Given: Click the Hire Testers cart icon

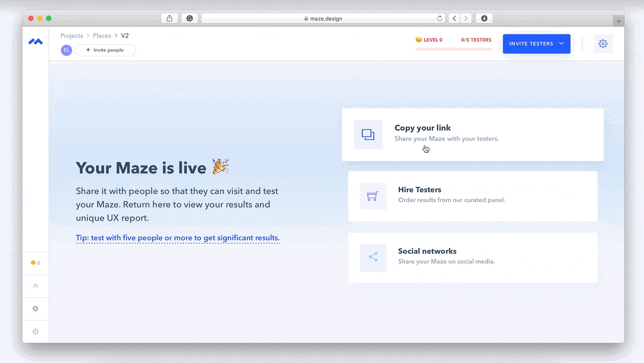Looking at the screenshot, I should pyautogui.click(x=373, y=196).
